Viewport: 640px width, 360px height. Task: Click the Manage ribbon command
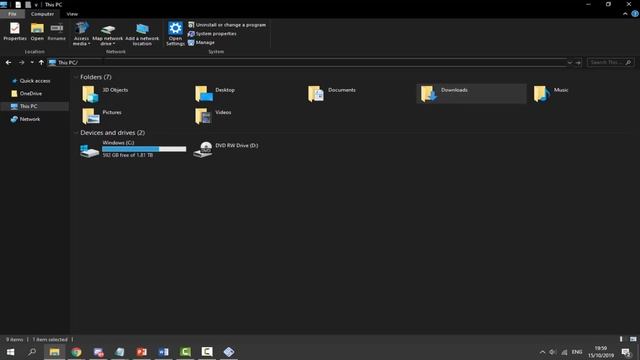pyautogui.click(x=201, y=42)
